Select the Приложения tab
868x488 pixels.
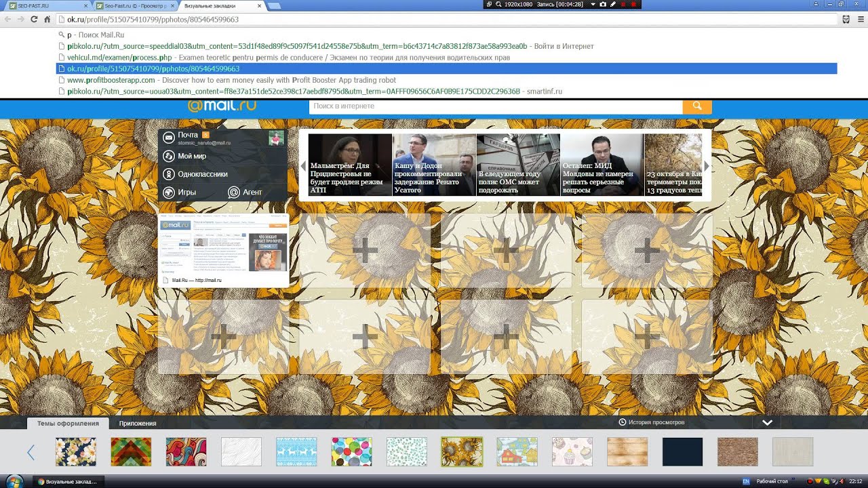click(138, 423)
